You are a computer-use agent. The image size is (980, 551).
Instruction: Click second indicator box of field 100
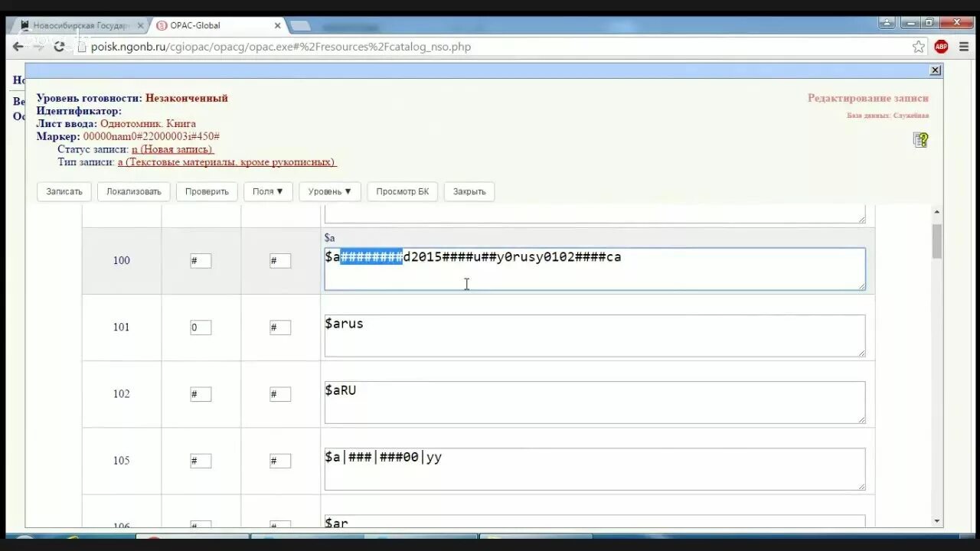[x=280, y=261]
